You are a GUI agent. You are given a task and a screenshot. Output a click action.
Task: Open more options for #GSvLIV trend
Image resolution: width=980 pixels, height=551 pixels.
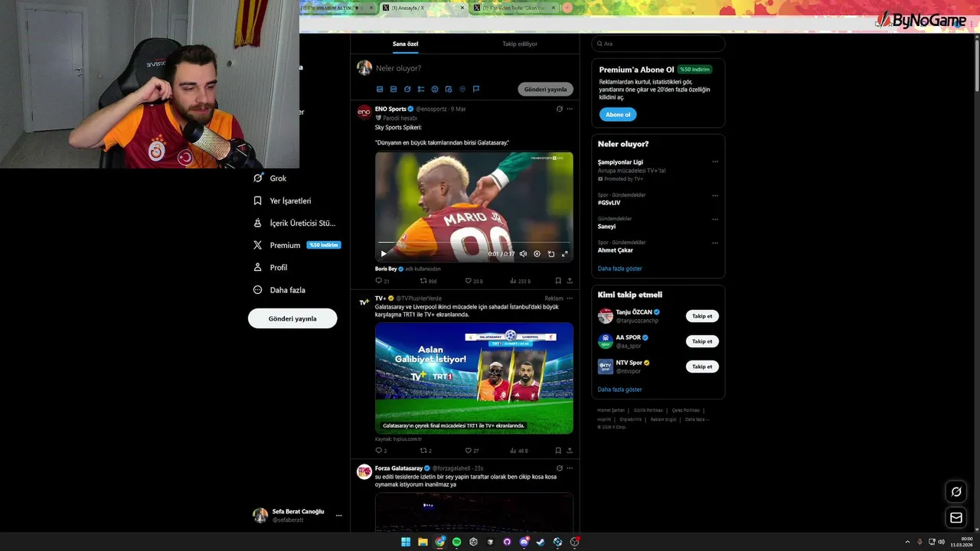point(715,195)
